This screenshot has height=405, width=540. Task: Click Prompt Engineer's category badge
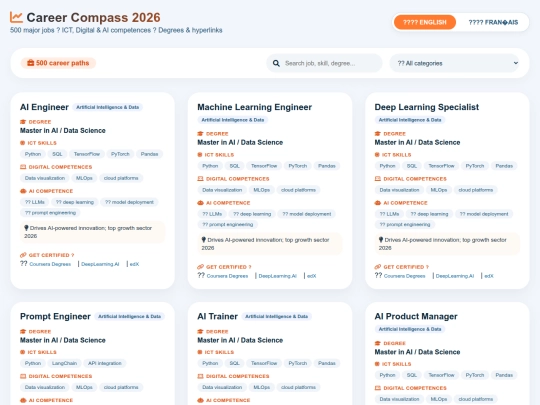coord(129,316)
